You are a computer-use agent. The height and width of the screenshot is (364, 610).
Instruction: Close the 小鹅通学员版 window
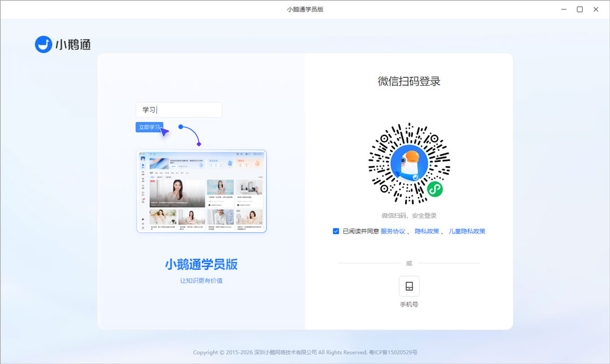[x=596, y=10]
